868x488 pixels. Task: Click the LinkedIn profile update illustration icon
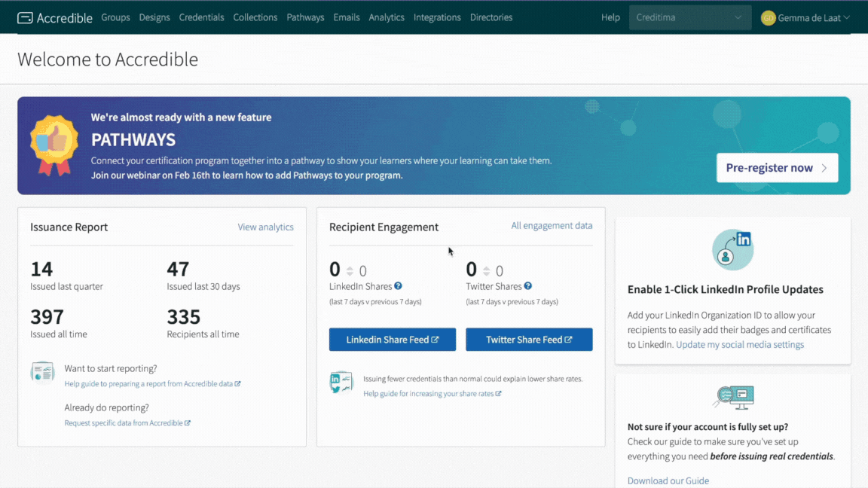(733, 250)
